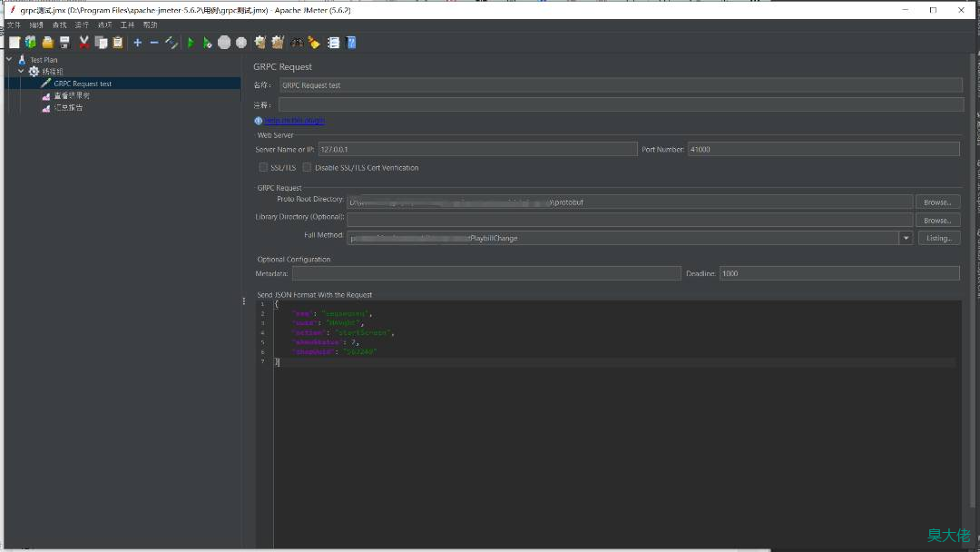Clear all results with the second broom icon

tap(278, 43)
